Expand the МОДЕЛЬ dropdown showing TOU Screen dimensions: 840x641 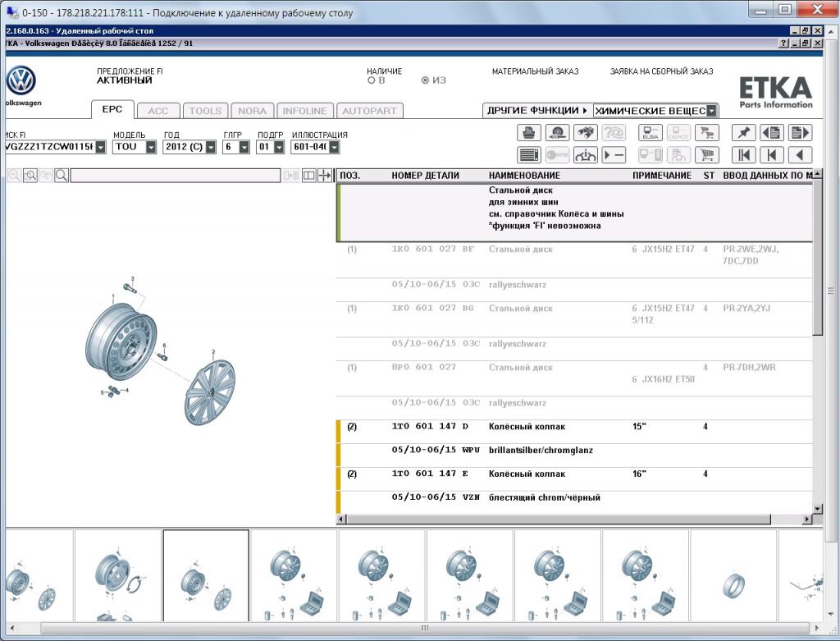coord(151,147)
